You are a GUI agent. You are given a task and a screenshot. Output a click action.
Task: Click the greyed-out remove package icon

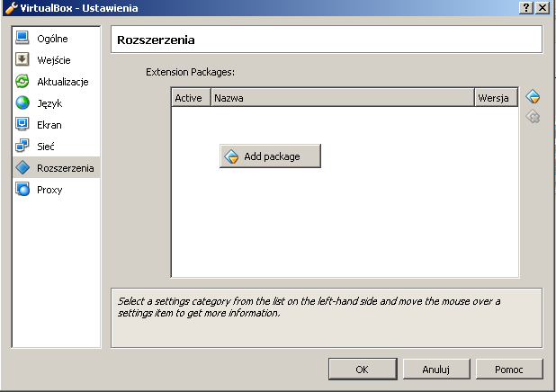tap(533, 116)
